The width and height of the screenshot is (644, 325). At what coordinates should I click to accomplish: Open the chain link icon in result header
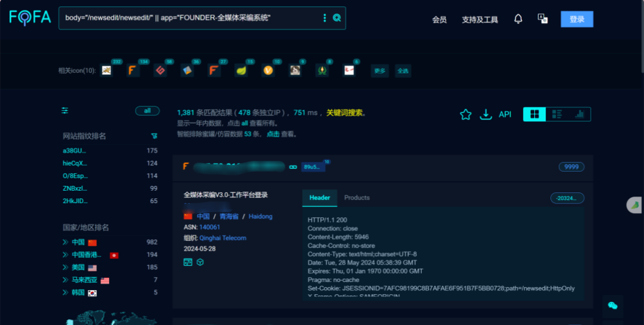pyautogui.click(x=293, y=167)
